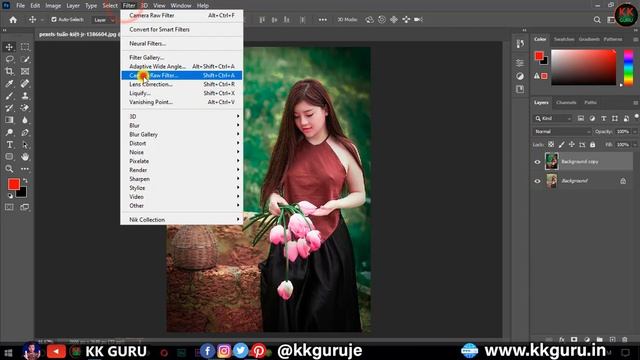640x360 pixels.
Task: Choose Filter Gallery entry
Action: click(182, 58)
